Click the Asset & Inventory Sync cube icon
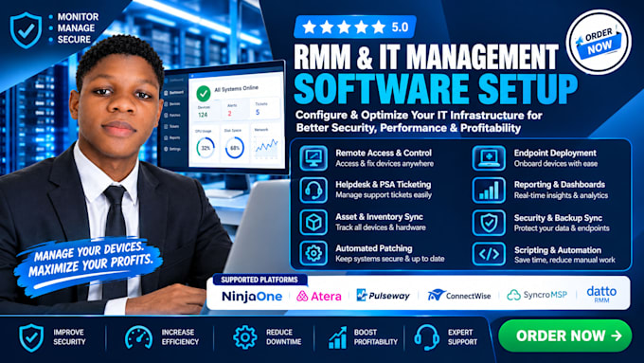 tap(313, 222)
